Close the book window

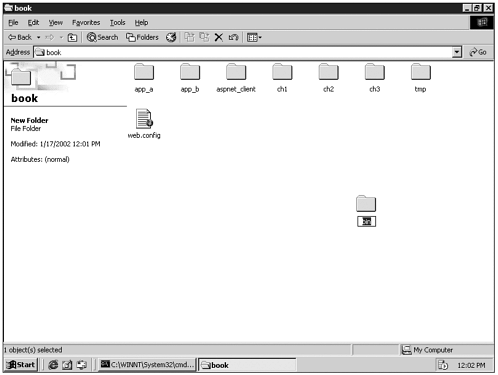(488, 8)
